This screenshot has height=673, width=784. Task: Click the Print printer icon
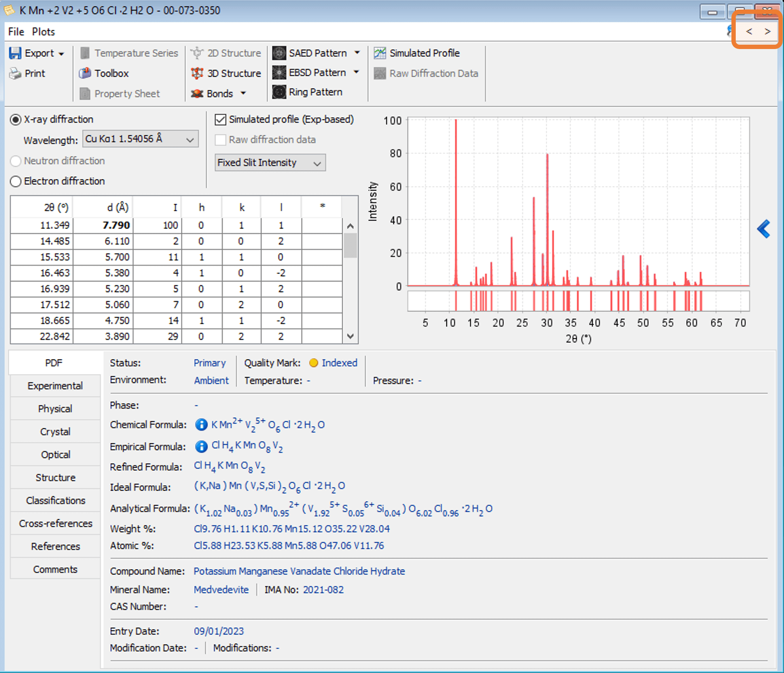(15, 74)
